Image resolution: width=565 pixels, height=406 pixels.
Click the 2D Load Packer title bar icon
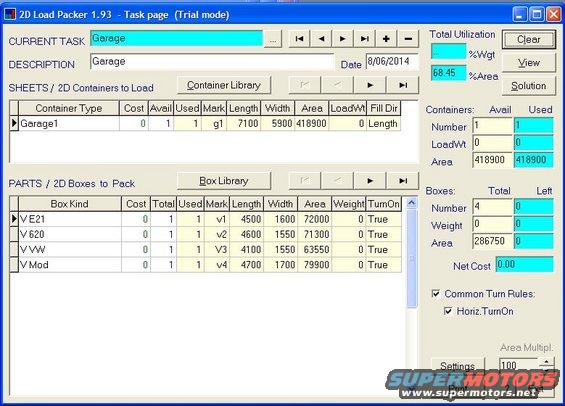coord(10,14)
